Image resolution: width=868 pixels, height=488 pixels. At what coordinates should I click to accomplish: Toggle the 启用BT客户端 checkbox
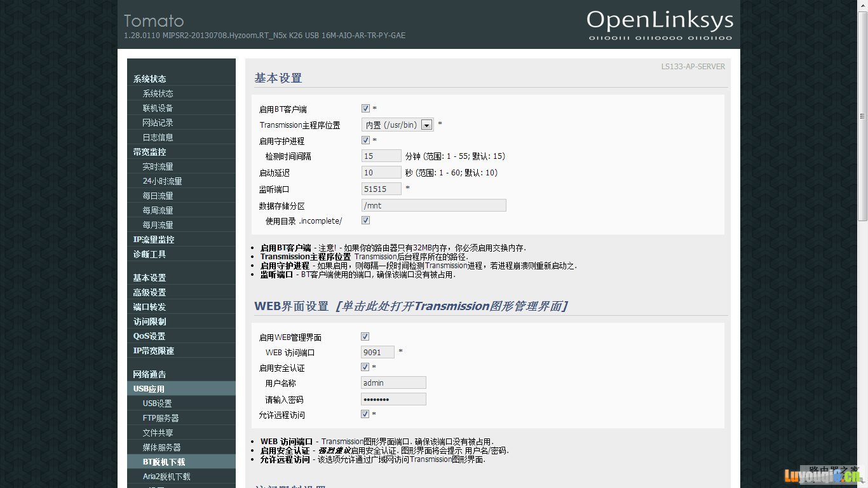point(365,109)
